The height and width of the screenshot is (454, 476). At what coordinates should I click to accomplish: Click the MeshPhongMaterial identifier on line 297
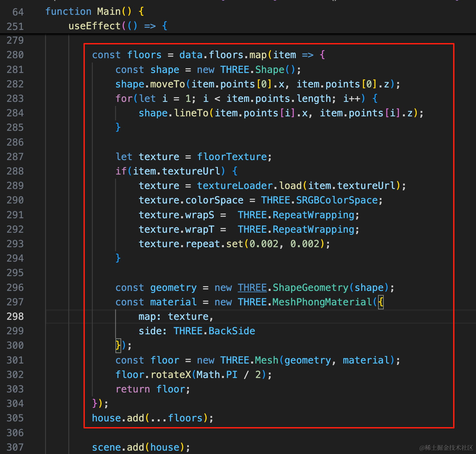322,302
